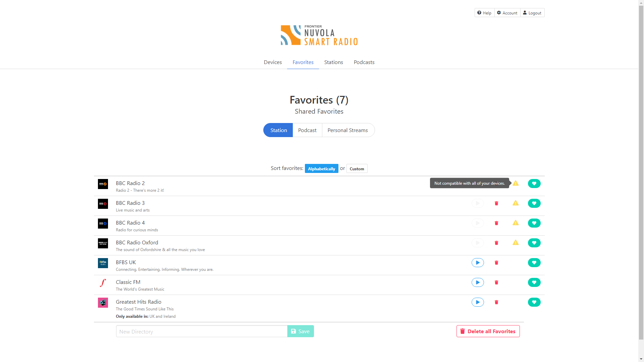Delete Classic FM with its trash icon

496,283
